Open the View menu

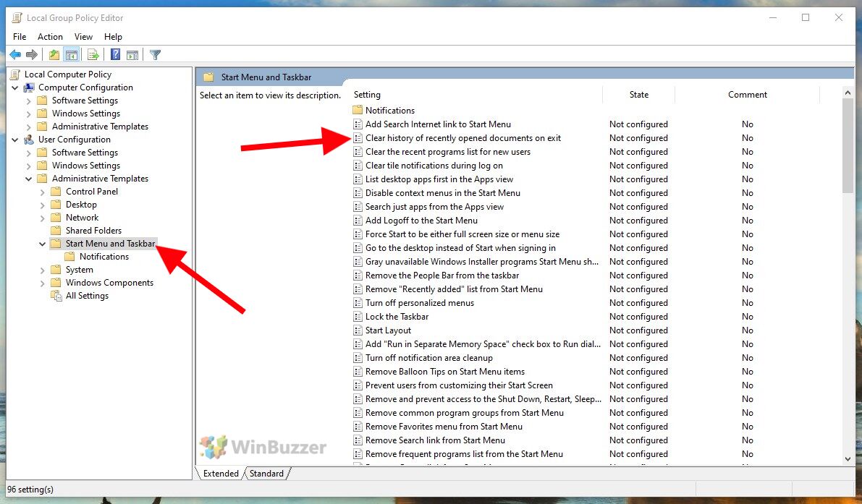click(83, 37)
